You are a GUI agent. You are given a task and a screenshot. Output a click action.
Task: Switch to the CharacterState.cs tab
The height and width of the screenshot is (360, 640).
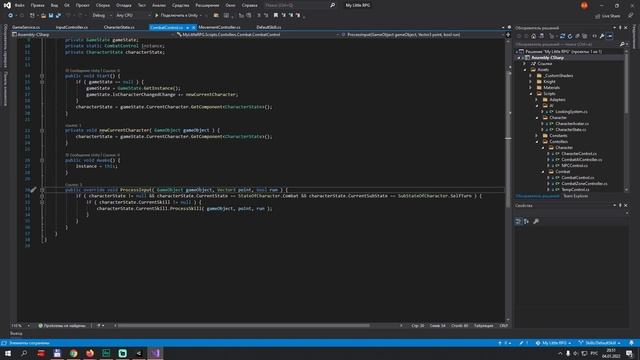click(119, 27)
